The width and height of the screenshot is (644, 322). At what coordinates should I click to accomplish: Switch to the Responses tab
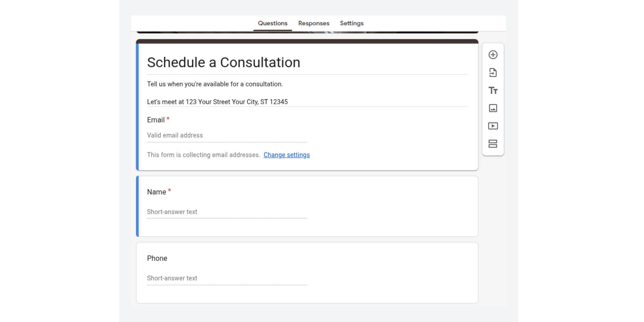pos(313,23)
